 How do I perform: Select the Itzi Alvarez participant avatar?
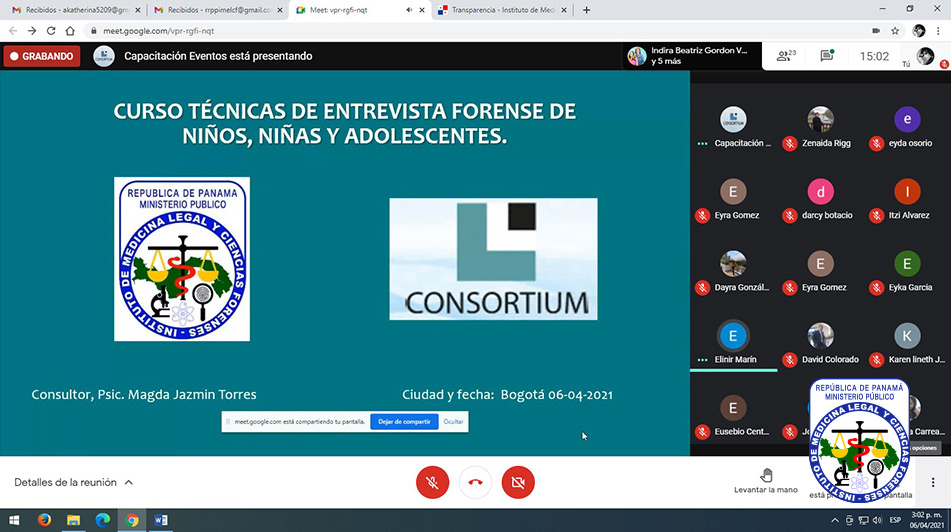pos(907,192)
